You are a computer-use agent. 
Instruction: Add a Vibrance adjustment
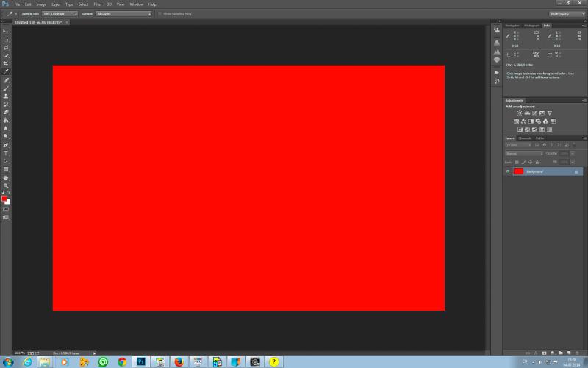[x=549, y=113]
